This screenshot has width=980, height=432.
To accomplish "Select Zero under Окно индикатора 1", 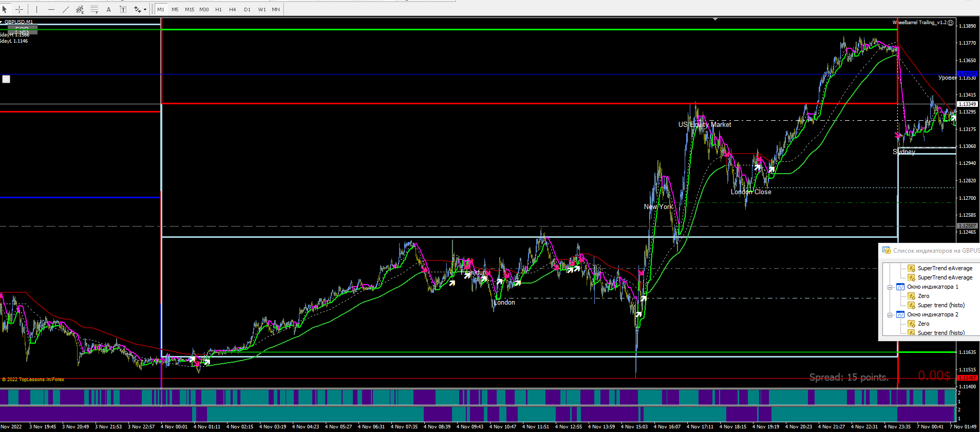I will (924, 296).
